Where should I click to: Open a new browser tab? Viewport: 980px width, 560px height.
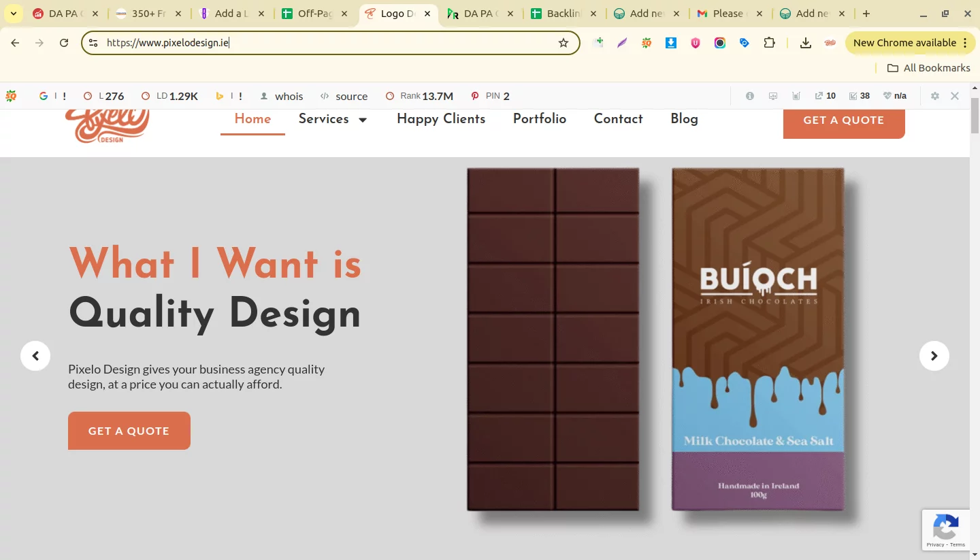[866, 14]
